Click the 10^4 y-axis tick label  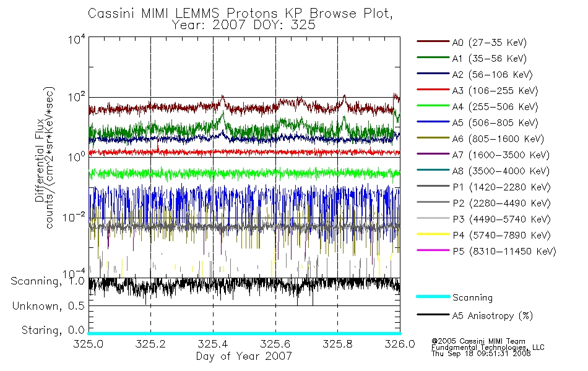pyautogui.click(x=77, y=39)
